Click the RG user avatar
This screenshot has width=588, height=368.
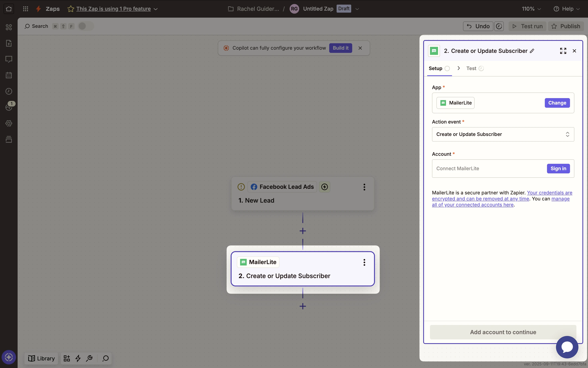(x=294, y=9)
